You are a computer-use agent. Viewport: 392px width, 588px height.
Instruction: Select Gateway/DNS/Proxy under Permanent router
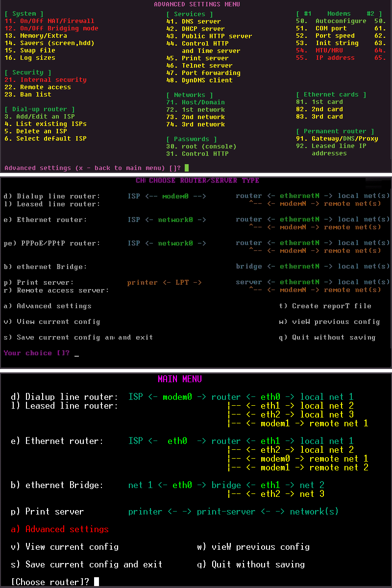click(337, 139)
